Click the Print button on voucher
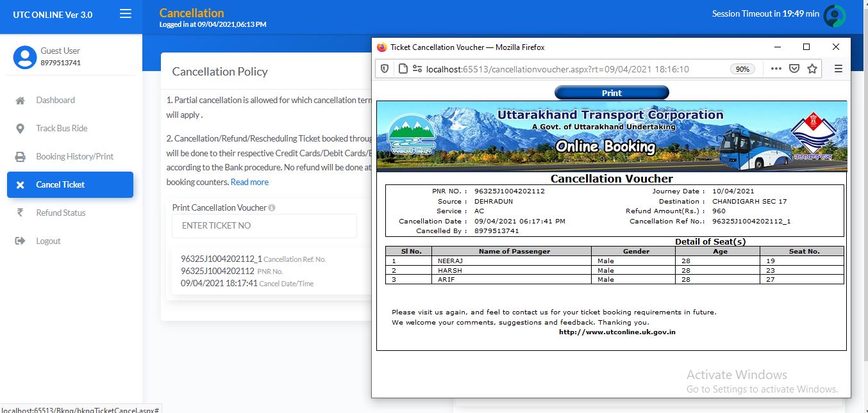The width and height of the screenshot is (868, 413). coord(612,93)
